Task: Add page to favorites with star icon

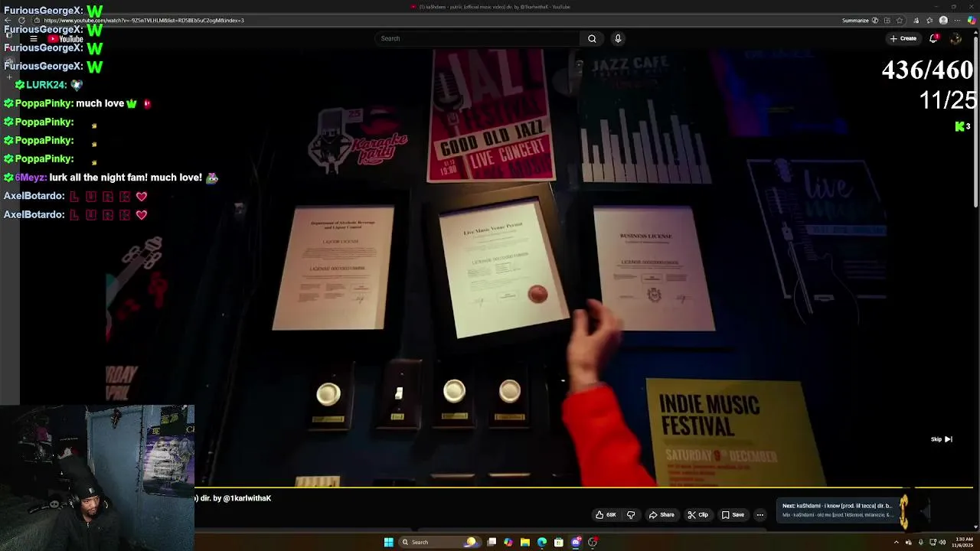Action: click(900, 21)
